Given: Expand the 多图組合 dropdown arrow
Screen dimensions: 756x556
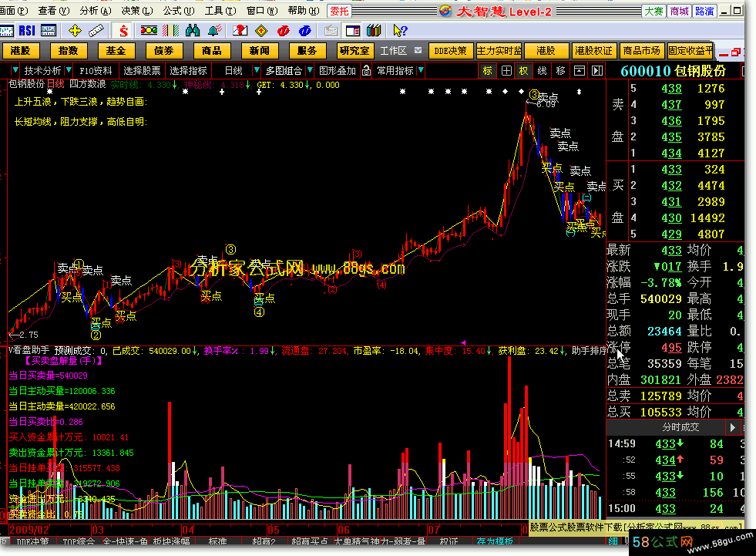Looking at the screenshot, I should 310,70.
